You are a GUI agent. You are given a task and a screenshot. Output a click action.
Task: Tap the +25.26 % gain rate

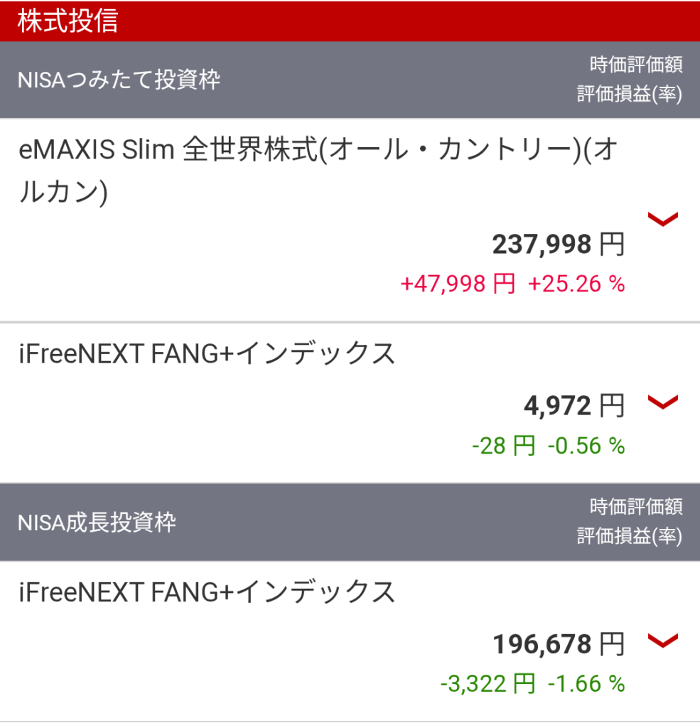click(576, 284)
